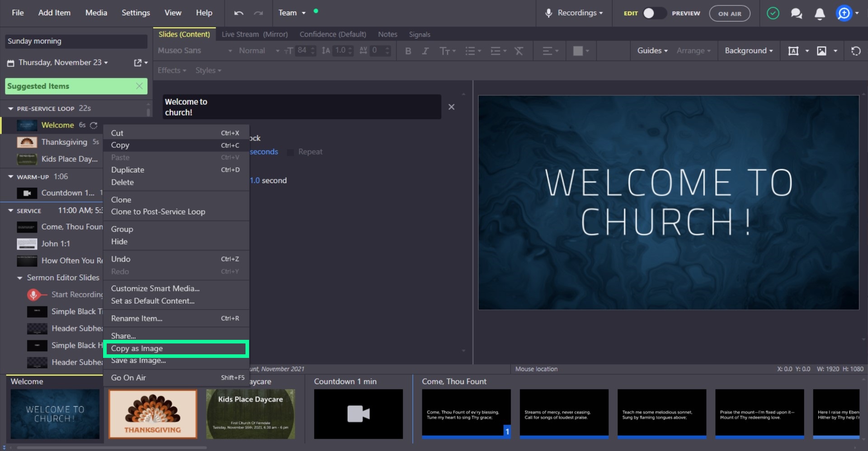Collapse the Sermon Editor Slides group
The width and height of the screenshot is (868, 451).
coord(20,278)
